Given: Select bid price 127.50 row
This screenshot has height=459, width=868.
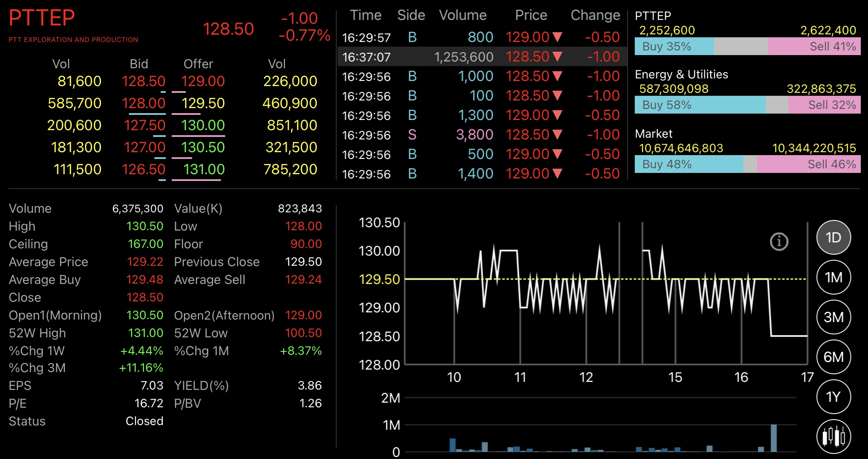Looking at the screenshot, I should tap(144, 125).
